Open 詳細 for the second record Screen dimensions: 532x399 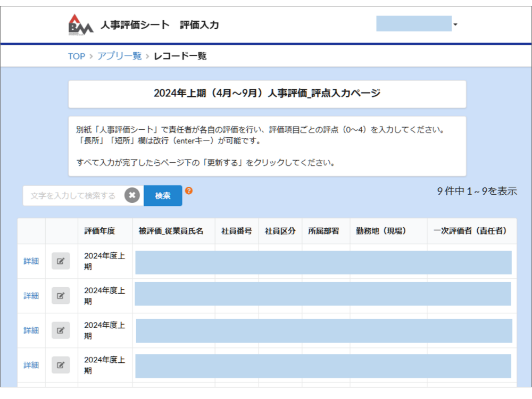[30, 295]
